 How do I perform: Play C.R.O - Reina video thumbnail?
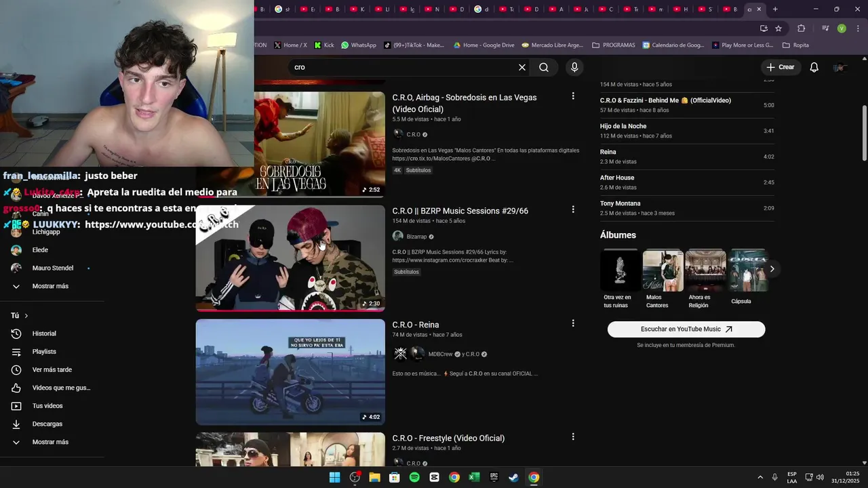(x=290, y=371)
